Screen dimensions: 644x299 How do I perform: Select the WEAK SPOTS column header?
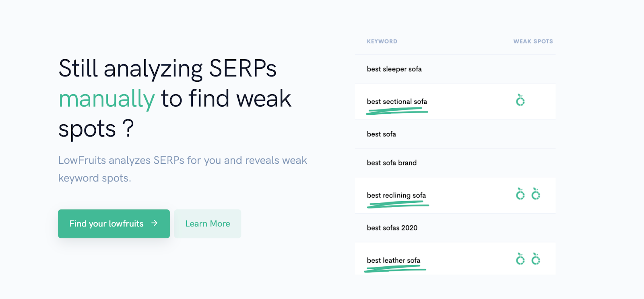[x=533, y=41]
